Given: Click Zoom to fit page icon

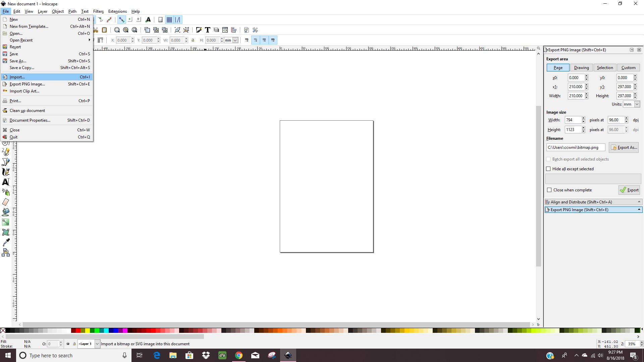Looking at the screenshot, I should [134, 30].
